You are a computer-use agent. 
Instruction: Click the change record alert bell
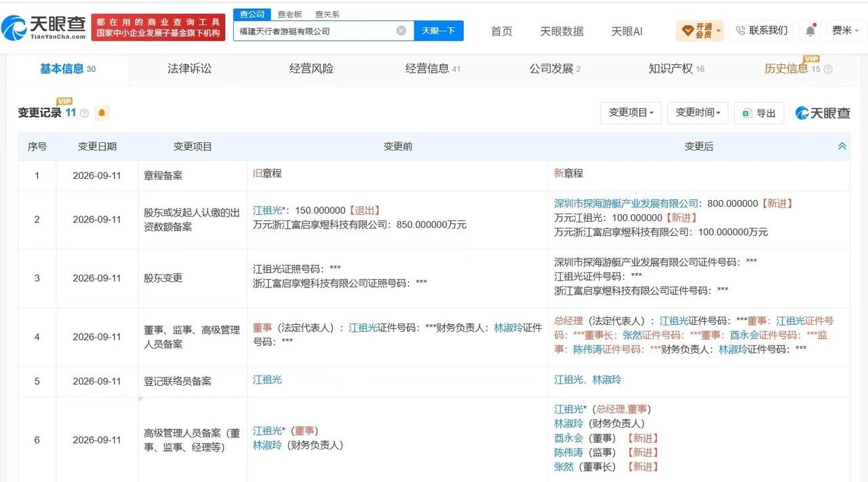[102, 113]
